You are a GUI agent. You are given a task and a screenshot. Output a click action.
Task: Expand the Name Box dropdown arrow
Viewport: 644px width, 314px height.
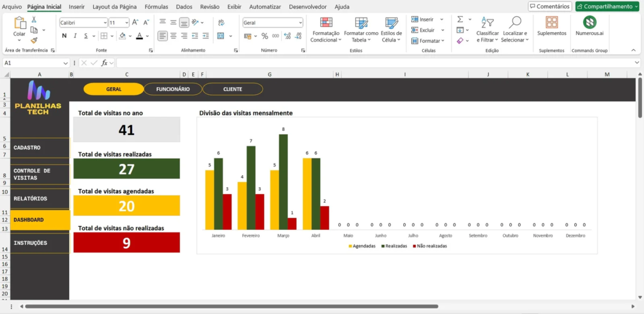click(66, 63)
